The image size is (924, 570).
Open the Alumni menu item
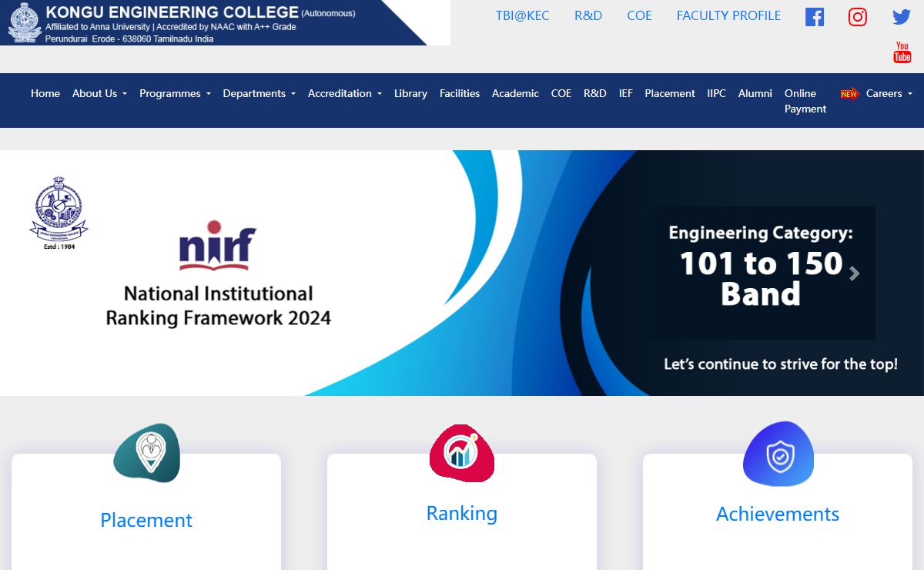pos(755,93)
